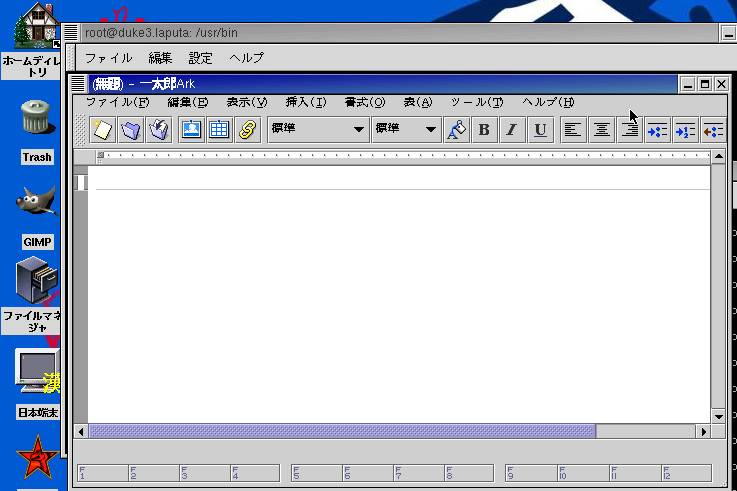Click the F2 function key button
This screenshot has height=491, width=737.
pyautogui.click(x=154, y=473)
